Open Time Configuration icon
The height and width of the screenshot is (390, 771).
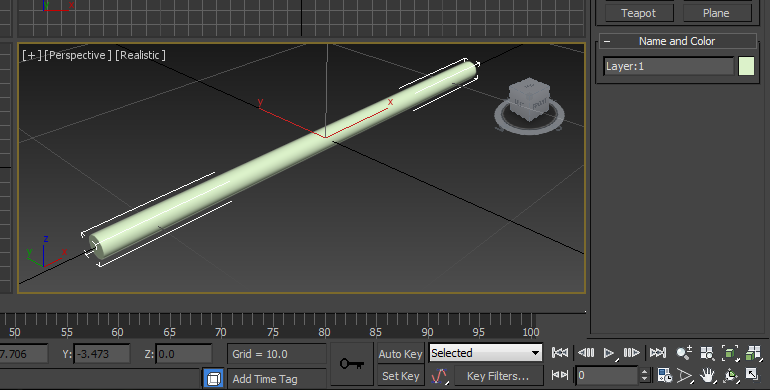click(664, 376)
